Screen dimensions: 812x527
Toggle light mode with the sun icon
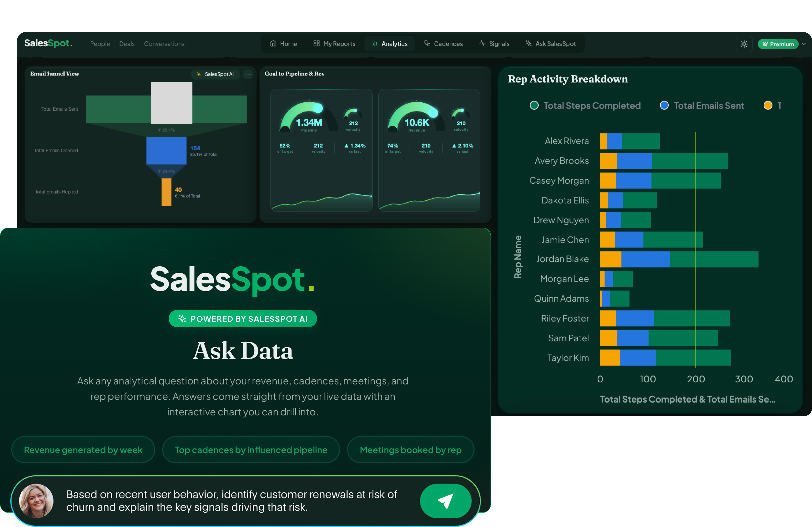[x=744, y=44]
